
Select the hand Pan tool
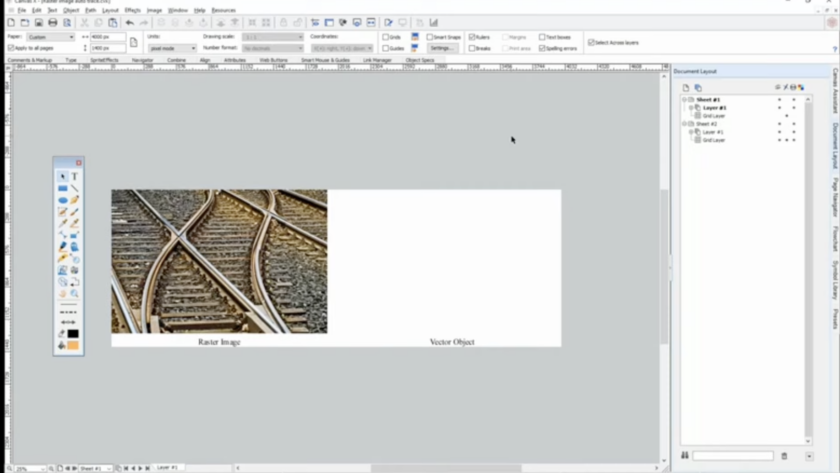[x=63, y=294]
